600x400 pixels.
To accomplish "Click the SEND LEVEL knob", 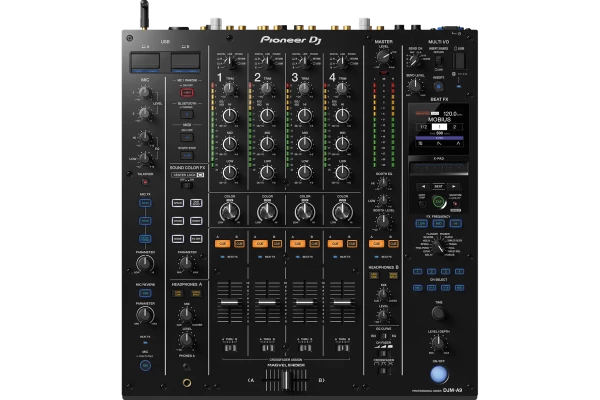I will point(415,87).
